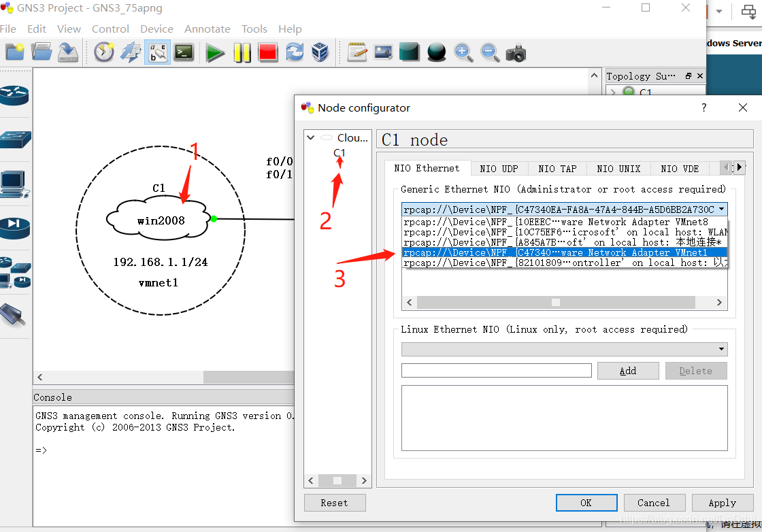This screenshot has width=762, height=532.
Task: Choose the 82101809 controller adapter entry
Action: [565, 263]
